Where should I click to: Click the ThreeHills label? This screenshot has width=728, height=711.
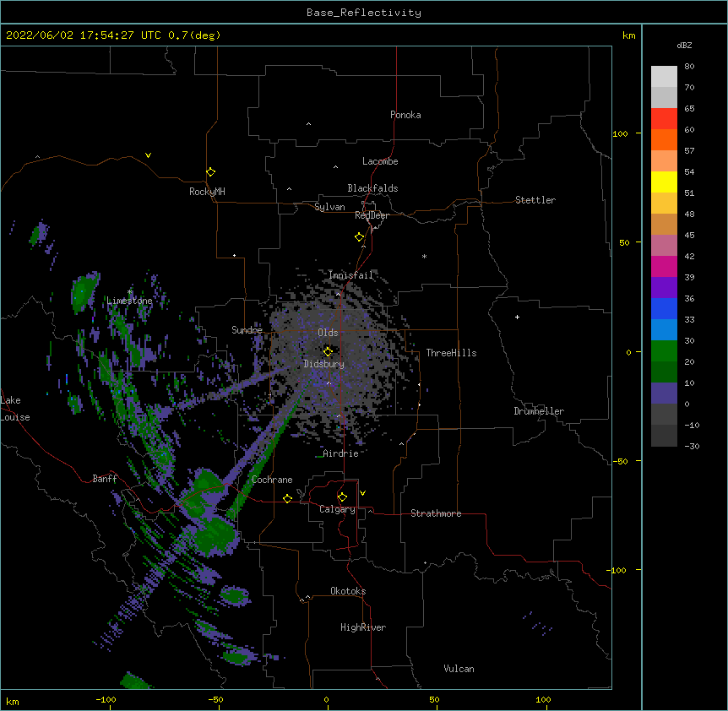(x=451, y=353)
